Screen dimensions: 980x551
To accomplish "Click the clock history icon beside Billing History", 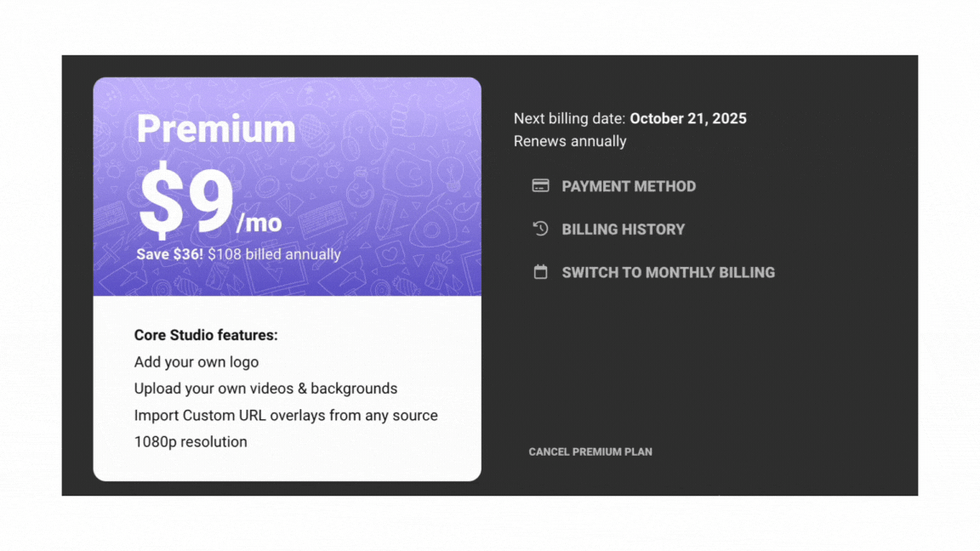I will pos(541,229).
